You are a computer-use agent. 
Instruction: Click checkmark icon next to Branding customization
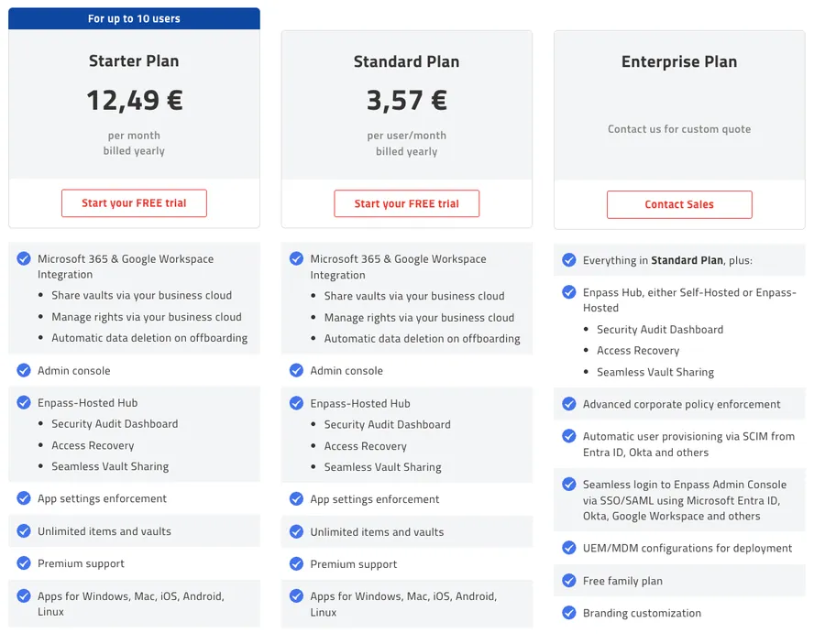tap(568, 613)
